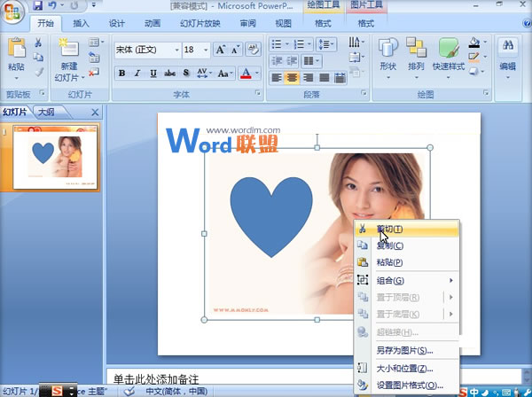Open Quick Styles (快速样式) gallery

450,49
